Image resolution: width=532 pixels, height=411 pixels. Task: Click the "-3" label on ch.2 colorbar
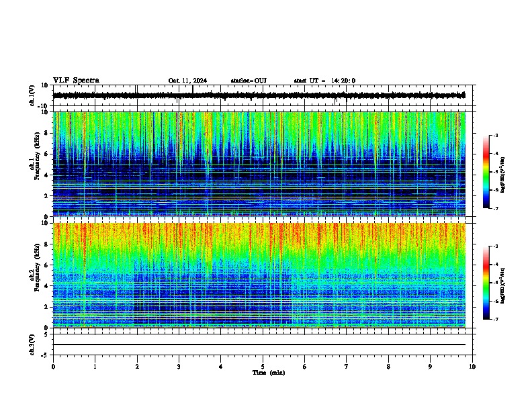495,246
